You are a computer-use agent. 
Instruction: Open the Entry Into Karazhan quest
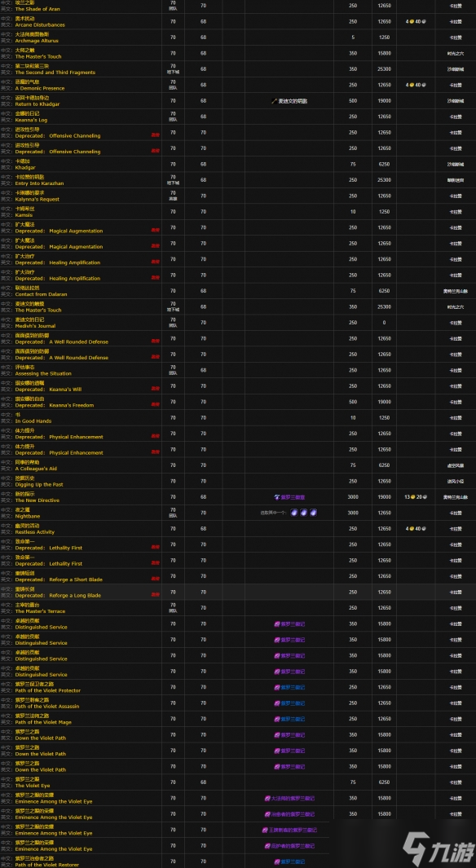pyautogui.click(x=39, y=183)
